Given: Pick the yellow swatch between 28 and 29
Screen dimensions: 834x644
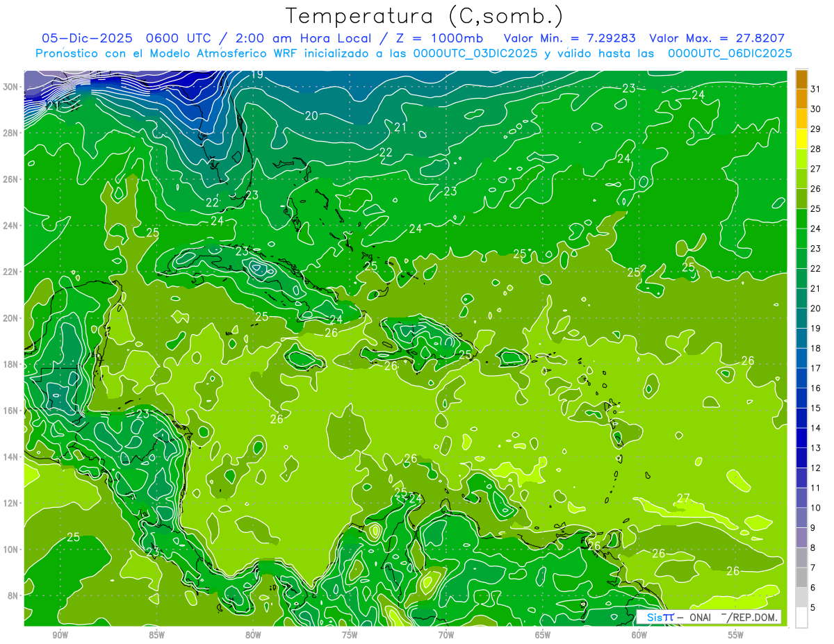Looking at the screenshot, I should (x=801, y=139).
